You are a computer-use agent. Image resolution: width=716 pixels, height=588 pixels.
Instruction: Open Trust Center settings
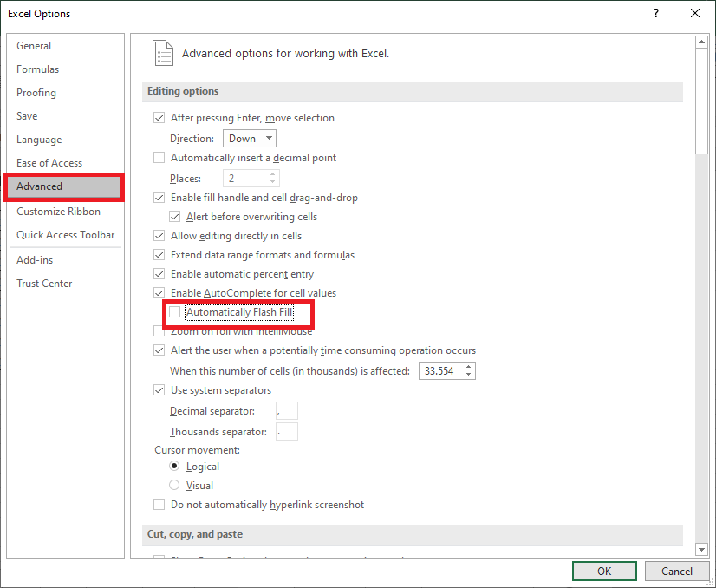(x=44, y=284)
